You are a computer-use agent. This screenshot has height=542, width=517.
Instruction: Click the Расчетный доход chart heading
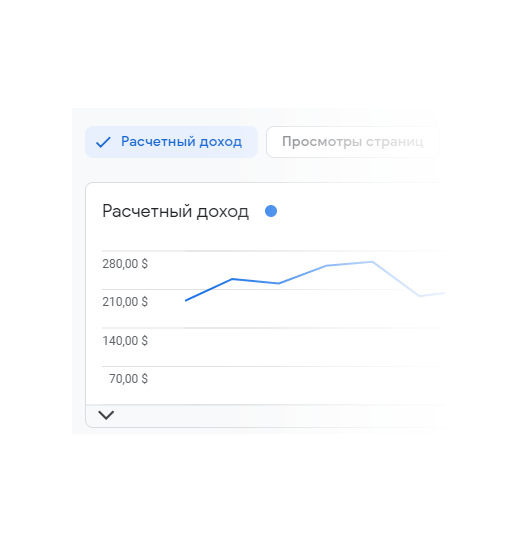[175, 211]
